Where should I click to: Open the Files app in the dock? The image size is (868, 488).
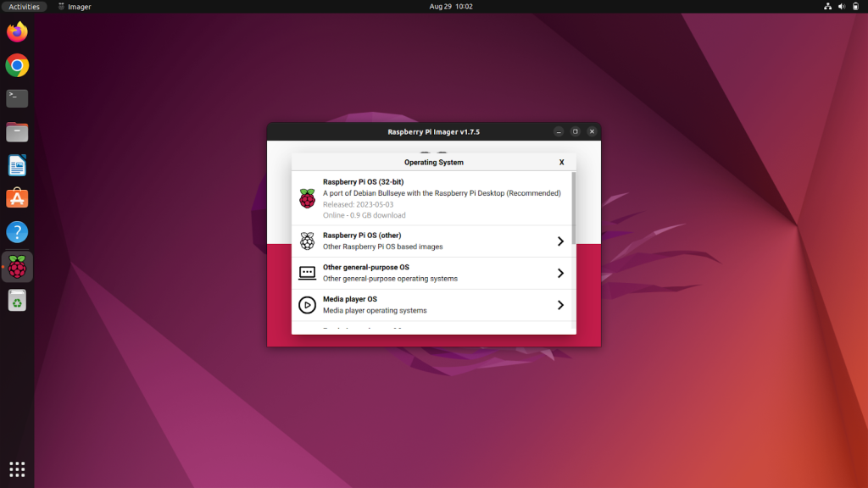[17, 131]
